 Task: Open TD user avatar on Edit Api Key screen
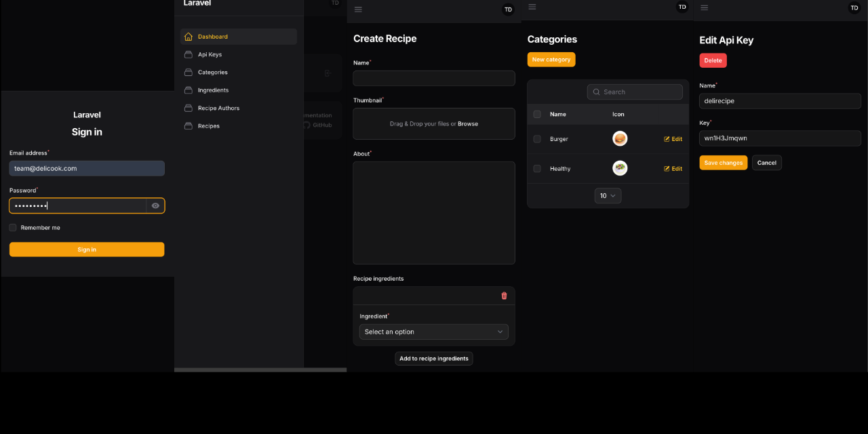(854, 7)
